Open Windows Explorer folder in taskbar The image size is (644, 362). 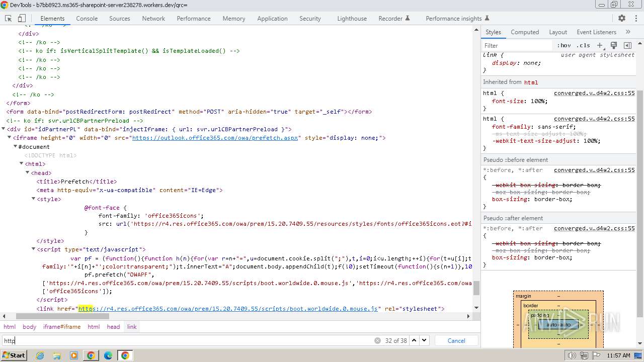(x=57, y=355)
